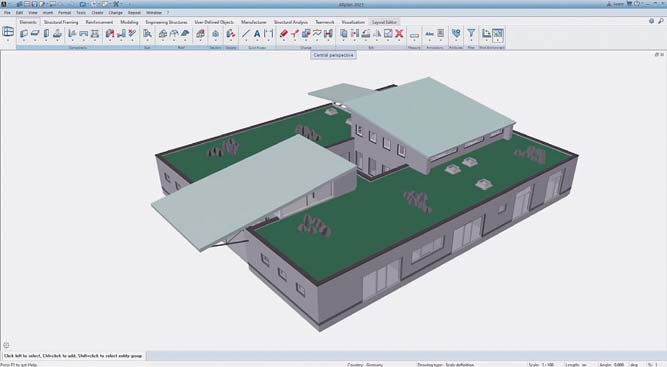Switch to the Engineering Structures tab

pos(166,22)
